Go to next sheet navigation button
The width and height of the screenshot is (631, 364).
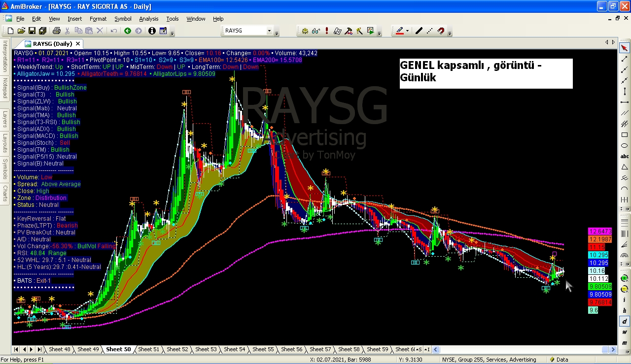[32, 349]
